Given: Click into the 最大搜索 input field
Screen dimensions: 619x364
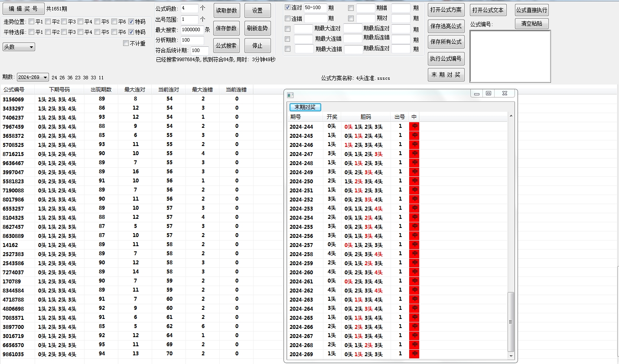Looking at the screenshot, I should 192,29.
